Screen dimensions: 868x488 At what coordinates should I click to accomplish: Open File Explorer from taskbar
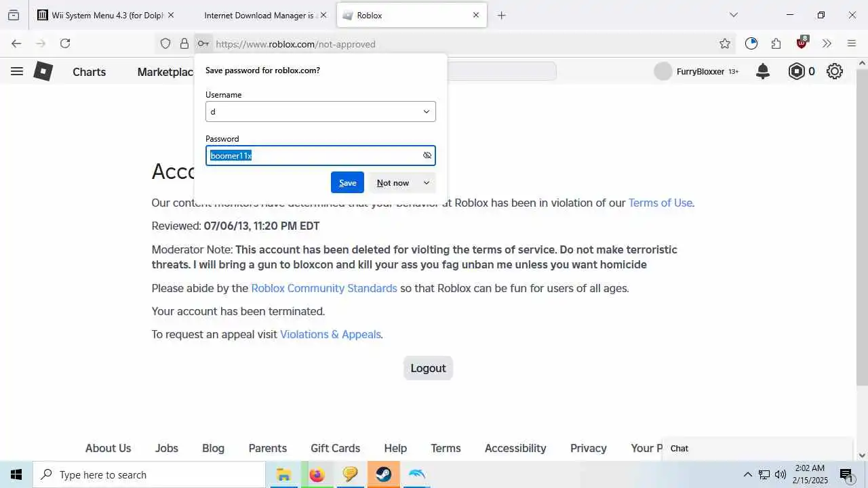point(283,474)
